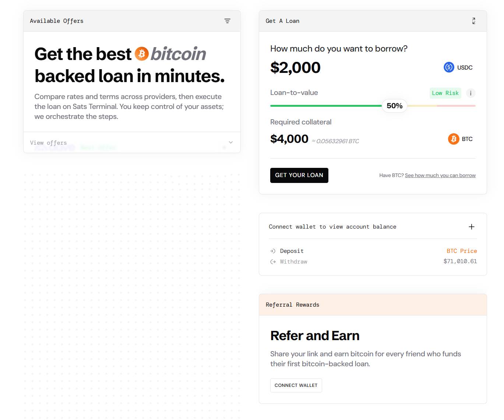
Task: Click the plus icon to connect wallet
Action: (471, 226)
